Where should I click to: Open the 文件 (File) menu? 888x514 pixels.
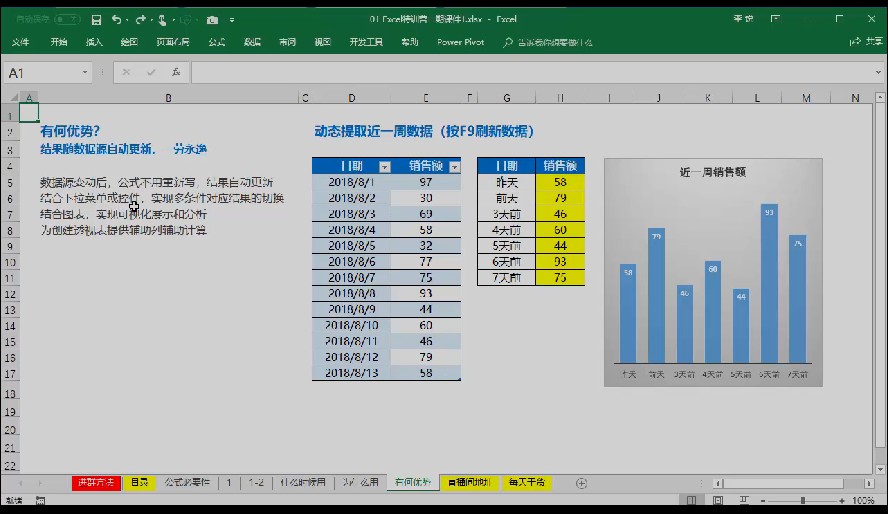(x=20, y=42)
